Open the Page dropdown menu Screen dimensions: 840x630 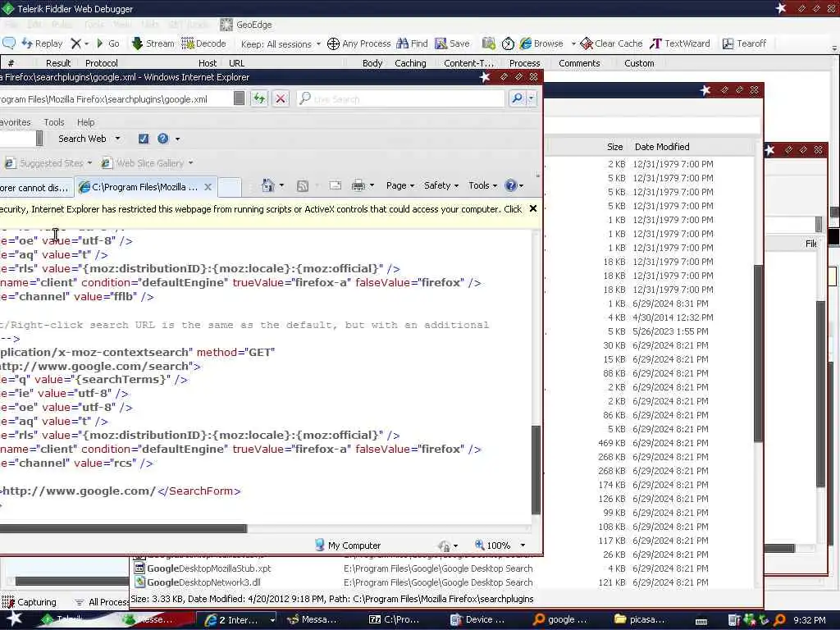tap(400, 185)
